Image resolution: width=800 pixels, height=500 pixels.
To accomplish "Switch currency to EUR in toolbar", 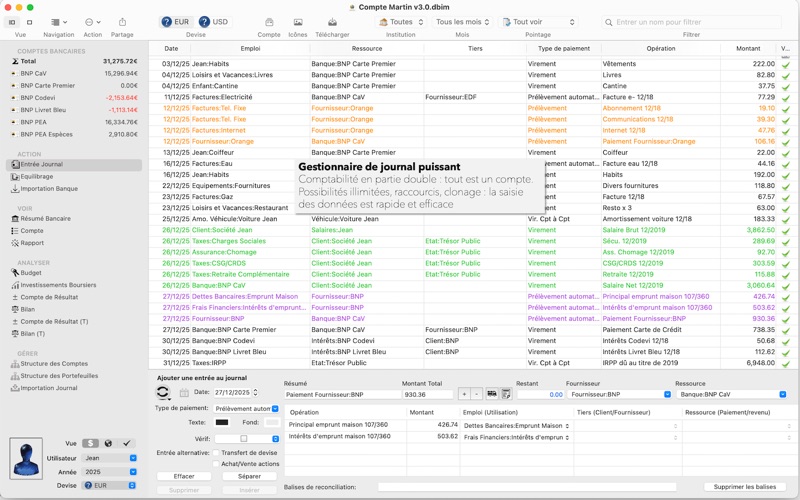I will coord(176,22).
